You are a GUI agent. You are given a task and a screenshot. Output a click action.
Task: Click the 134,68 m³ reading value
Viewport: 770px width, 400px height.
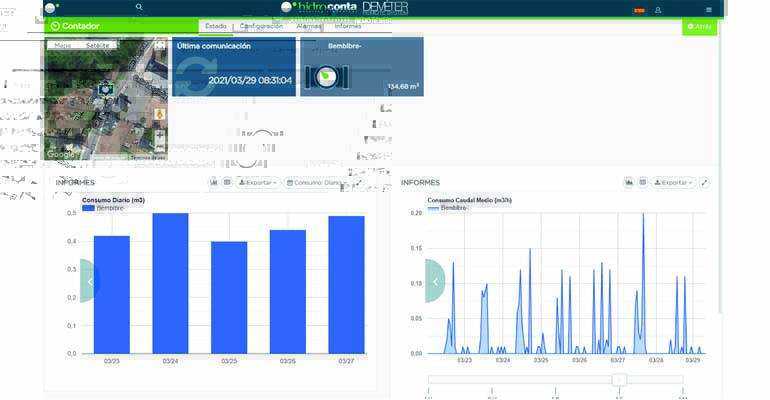(x=403, y=86)
